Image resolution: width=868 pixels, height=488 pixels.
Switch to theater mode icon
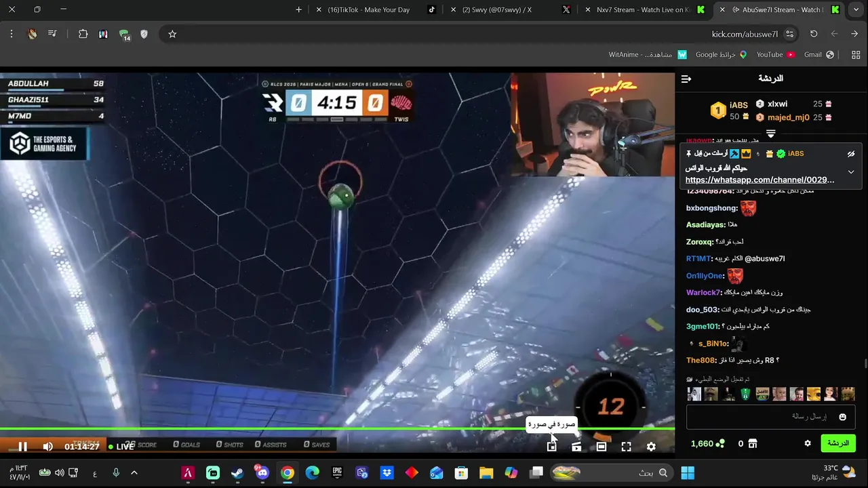(601, 446)
